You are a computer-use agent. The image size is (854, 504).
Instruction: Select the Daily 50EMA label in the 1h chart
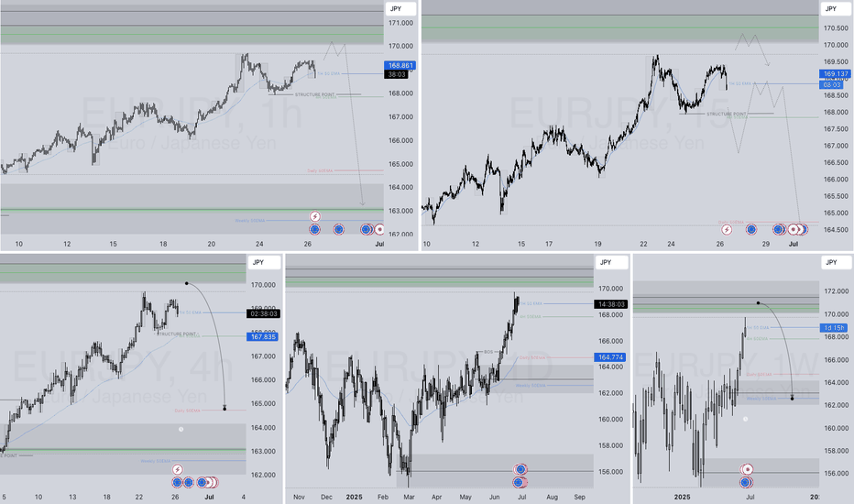(x=321, y=170)
